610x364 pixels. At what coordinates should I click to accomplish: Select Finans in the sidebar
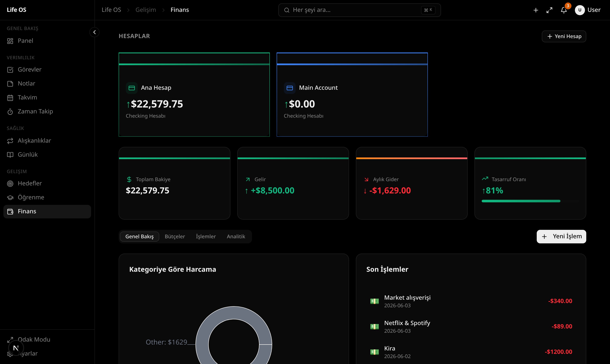tap(47, 211)
